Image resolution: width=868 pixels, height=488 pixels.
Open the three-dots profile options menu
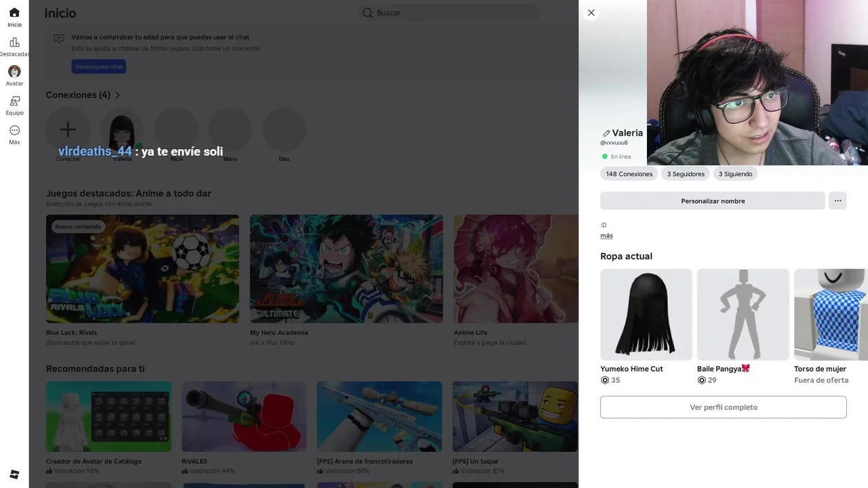click(x=837, y=201)
